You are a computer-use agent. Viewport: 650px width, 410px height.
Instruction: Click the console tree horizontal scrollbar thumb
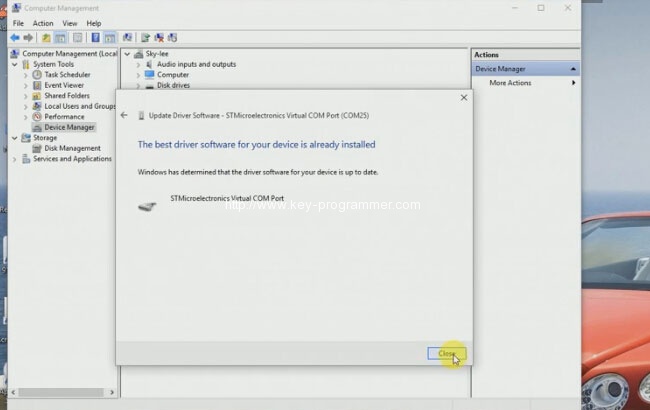pos(61,392)
